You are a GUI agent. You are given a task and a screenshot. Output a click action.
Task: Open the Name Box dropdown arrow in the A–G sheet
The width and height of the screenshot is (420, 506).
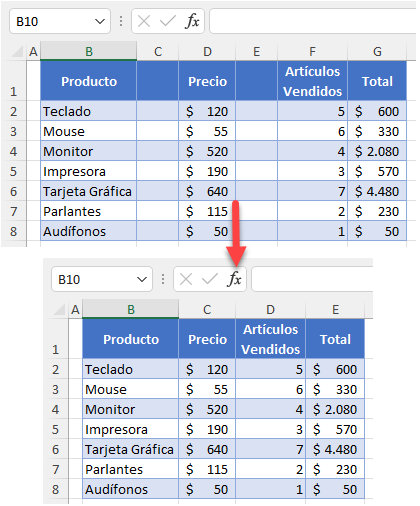pos(100,22)
